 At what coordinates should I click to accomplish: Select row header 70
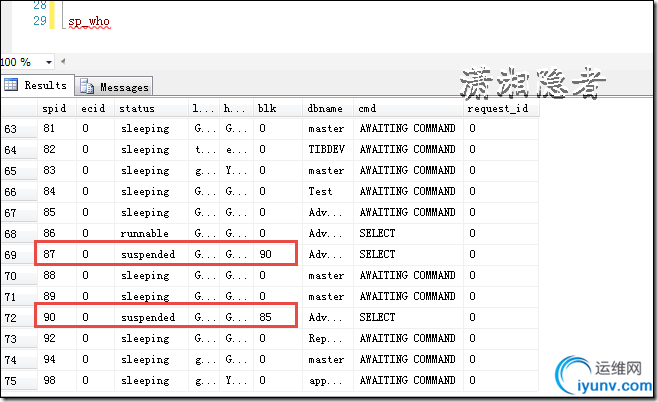tap(19, 276)
